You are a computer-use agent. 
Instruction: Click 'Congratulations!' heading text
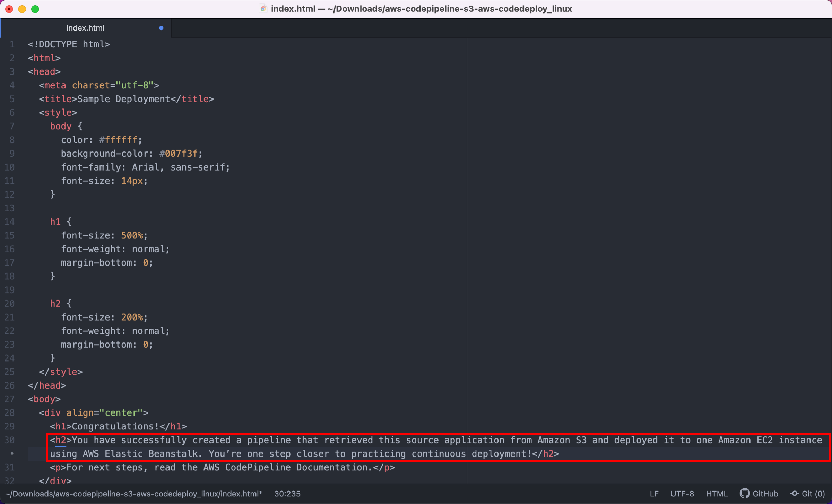pos(115,427)
